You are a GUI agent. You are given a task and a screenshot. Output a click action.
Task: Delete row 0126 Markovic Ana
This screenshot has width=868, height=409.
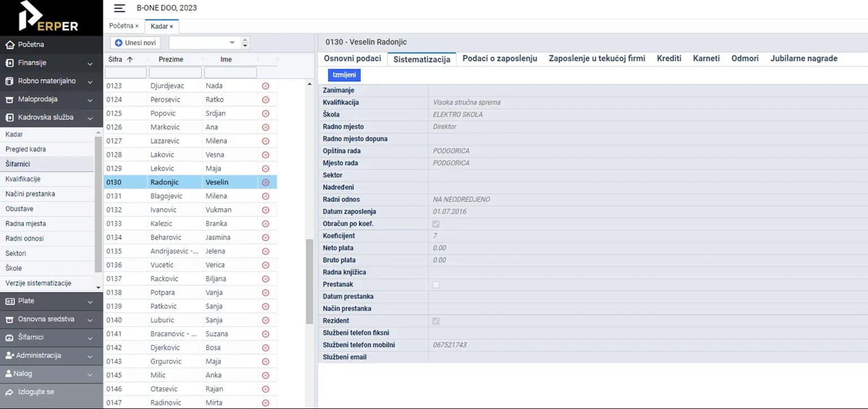(266, 127)
